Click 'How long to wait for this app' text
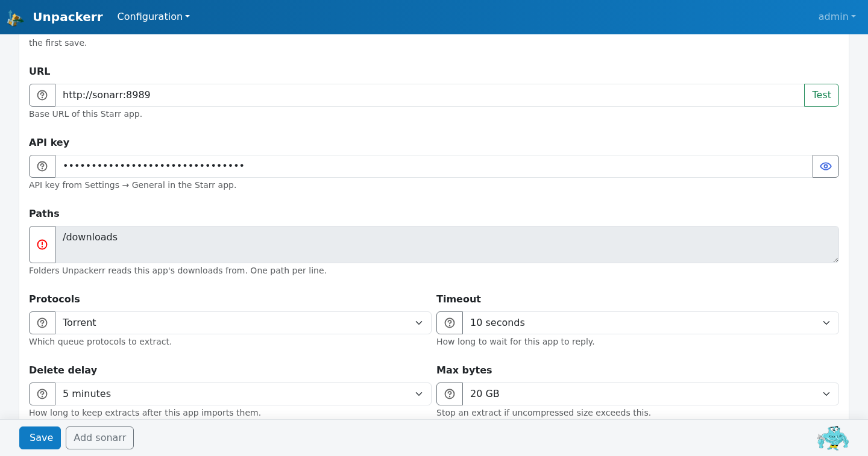The image size is (868, 456). click(x=515, y=342)
